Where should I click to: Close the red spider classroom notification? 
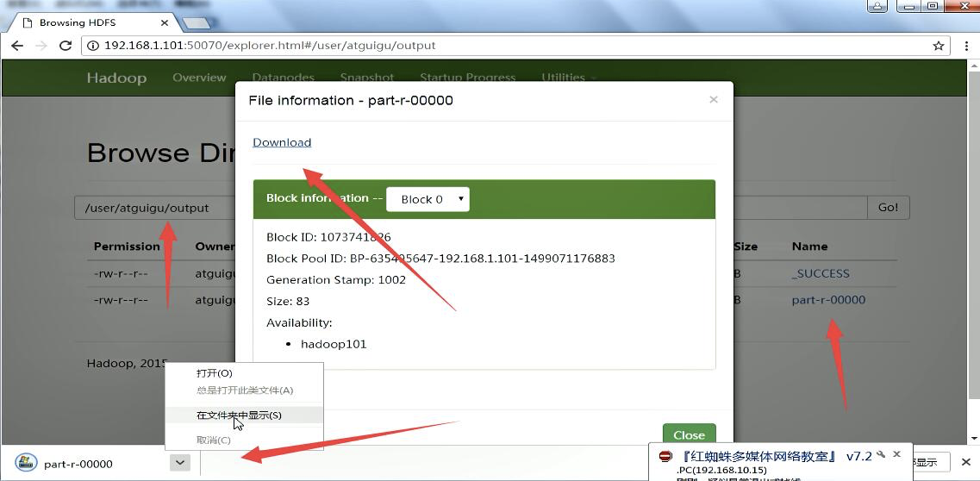(x=897, y=454)
